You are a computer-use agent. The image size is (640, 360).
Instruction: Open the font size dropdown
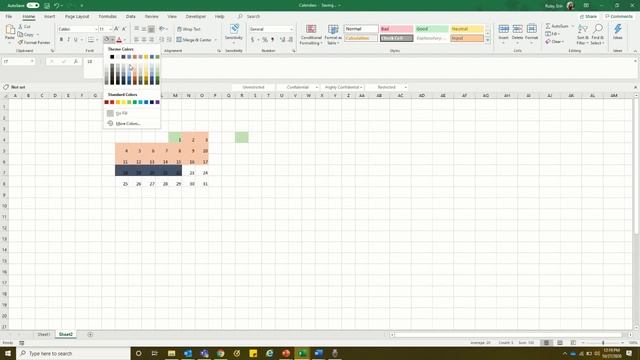click(111, 29)
